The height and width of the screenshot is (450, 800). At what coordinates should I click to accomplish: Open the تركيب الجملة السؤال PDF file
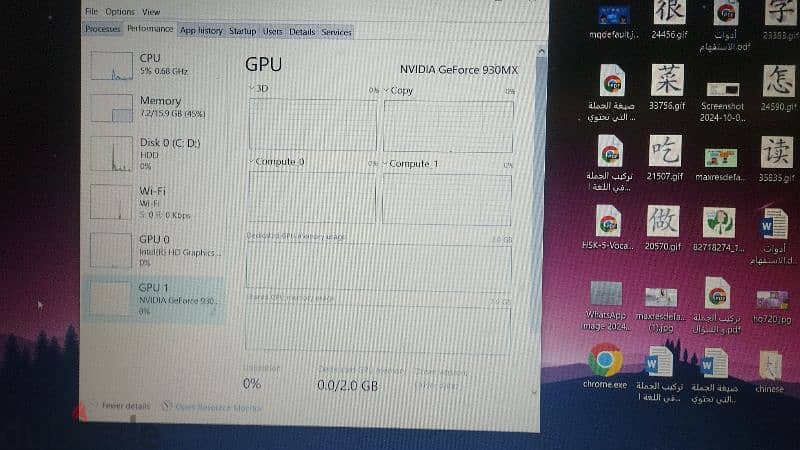[717, 306]
